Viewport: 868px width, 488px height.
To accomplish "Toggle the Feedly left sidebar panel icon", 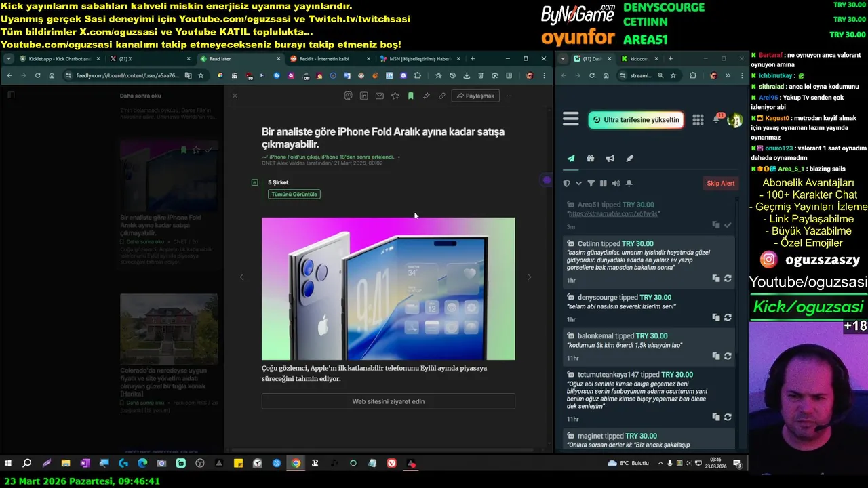I will tap(11, 96).
